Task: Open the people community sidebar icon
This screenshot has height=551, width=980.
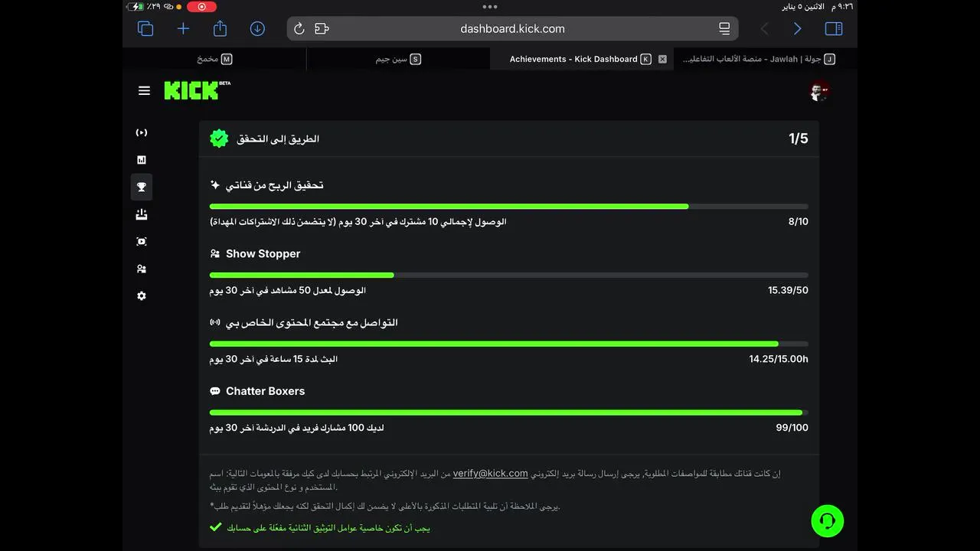Action: (142, 269)
